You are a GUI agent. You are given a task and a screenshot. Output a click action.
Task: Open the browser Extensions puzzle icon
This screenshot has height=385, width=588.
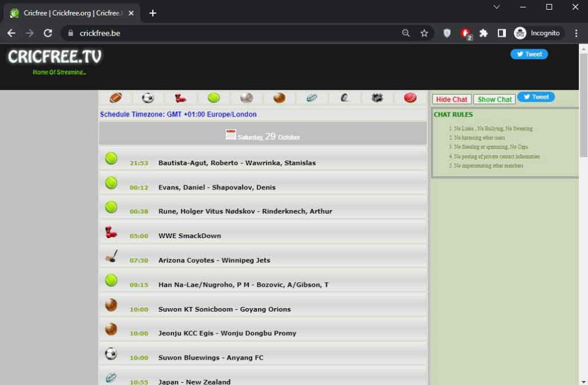click(483, 33)
